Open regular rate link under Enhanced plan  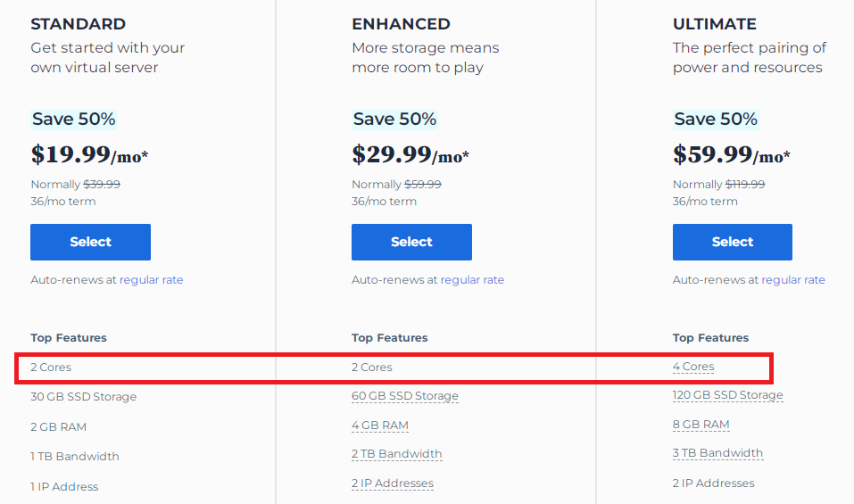(x=472, y=280)
